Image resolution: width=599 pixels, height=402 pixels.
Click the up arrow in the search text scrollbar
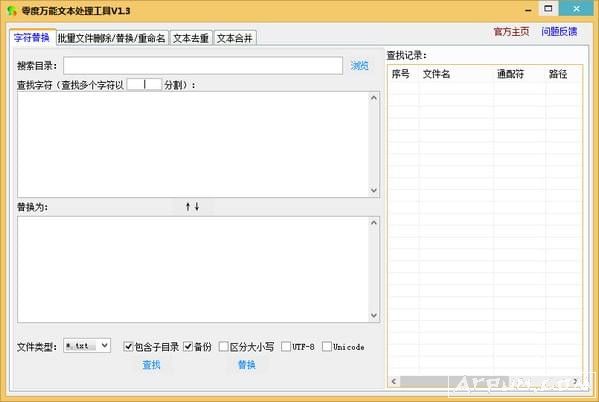point(374,98)
